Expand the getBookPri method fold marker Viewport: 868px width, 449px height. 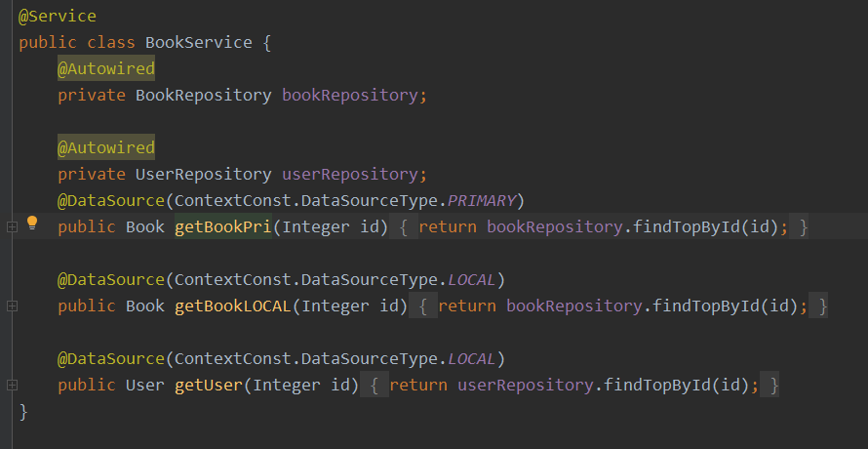click(x=12, y=226)
